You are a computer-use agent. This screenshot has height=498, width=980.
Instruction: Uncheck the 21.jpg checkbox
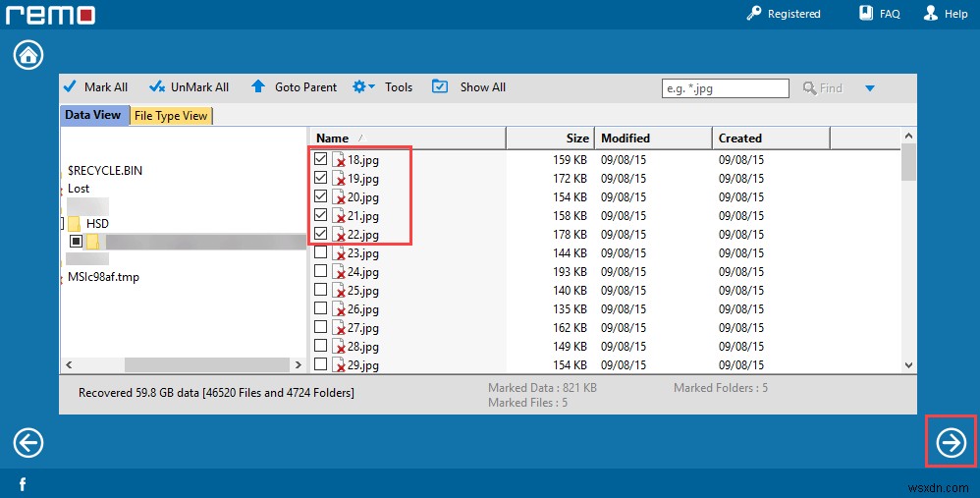[x=321, y=215]
